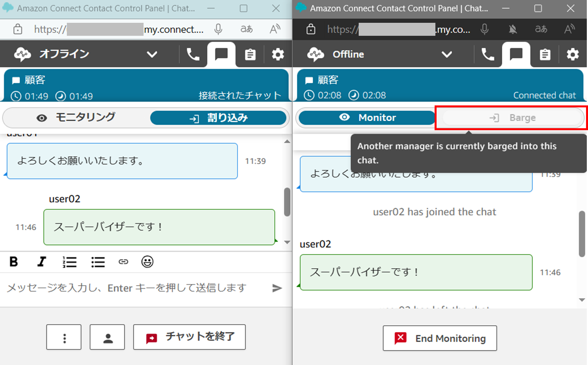Click the phone tab in the right Offline panel
Screen dimensions: 588x365
(x=488, y=54)
